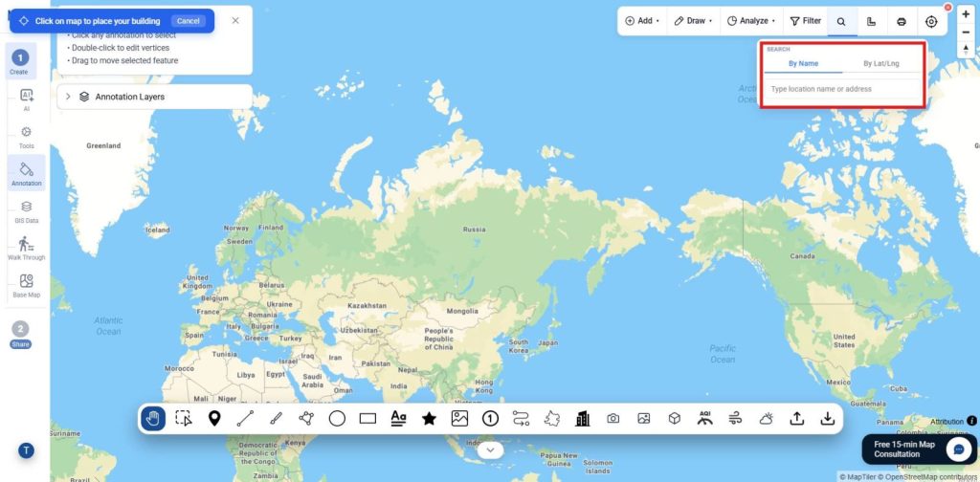Image resolution: width=980 pixels, height=482 pixels.
Task: Focus the location name or address field
Action: 842,89
